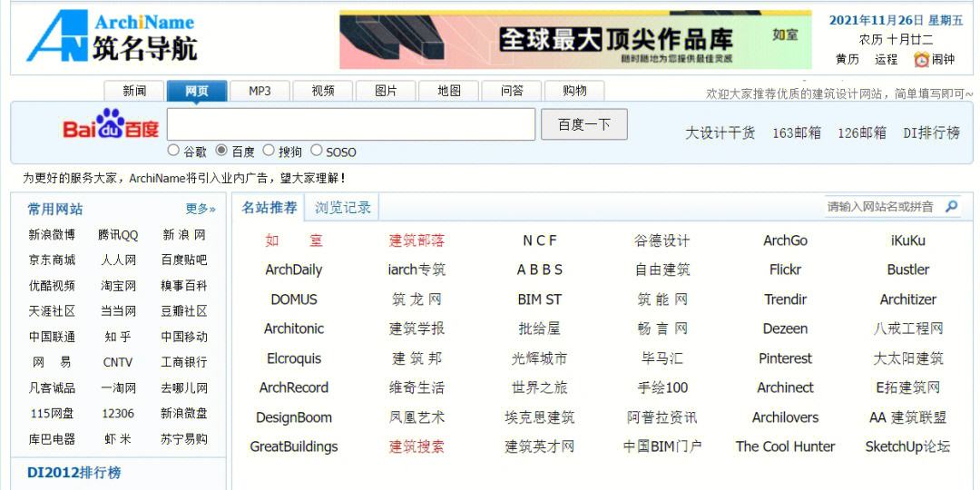Screen dimensions: 980x490
Task: Open the Archilovers link
Action: (785, 417)
